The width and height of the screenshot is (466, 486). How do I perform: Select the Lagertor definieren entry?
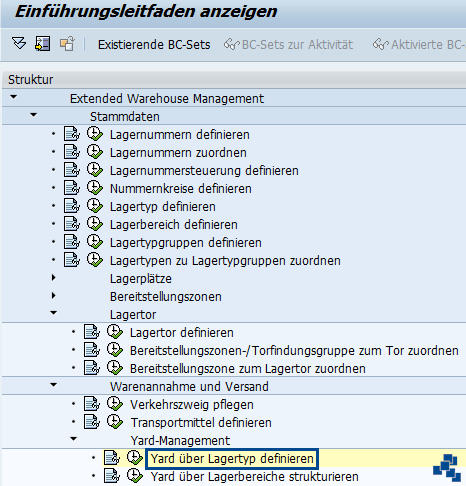[x=182, y=333]
